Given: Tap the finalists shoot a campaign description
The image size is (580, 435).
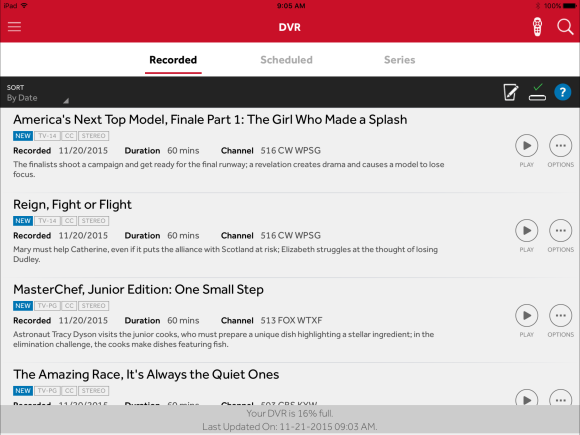Looking at the screenshot, I should click(229, 169).
